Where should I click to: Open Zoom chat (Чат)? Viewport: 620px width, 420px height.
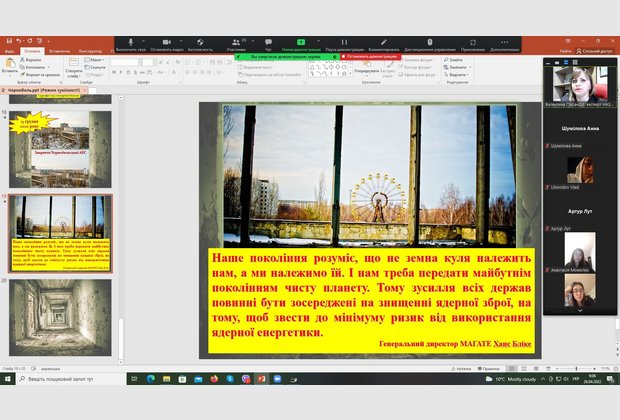(x=268, y=45)
